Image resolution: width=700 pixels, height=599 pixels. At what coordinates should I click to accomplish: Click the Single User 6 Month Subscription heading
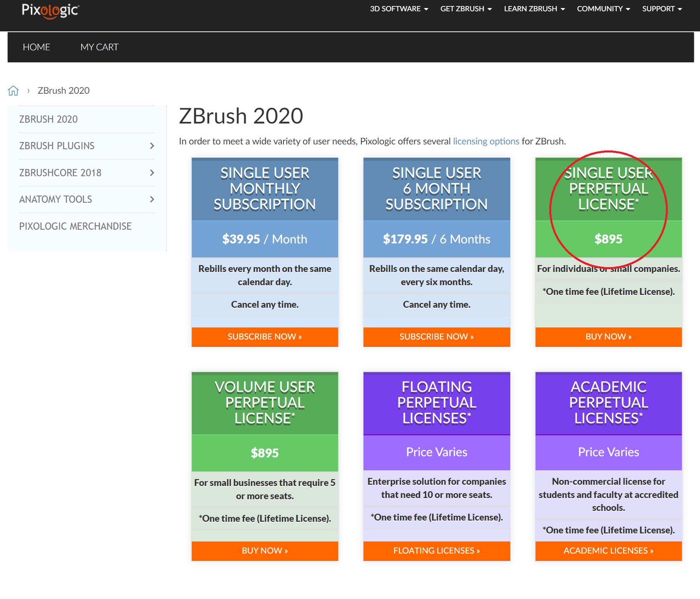pyautogui.click(x=437, y=189)
